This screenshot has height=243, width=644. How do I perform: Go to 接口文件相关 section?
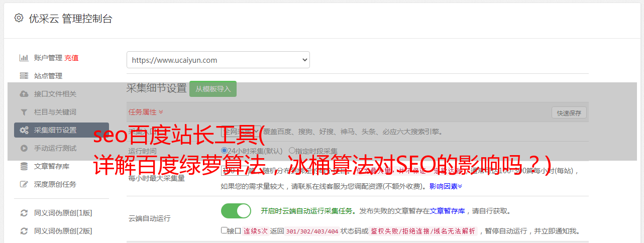tap(55, 94)
